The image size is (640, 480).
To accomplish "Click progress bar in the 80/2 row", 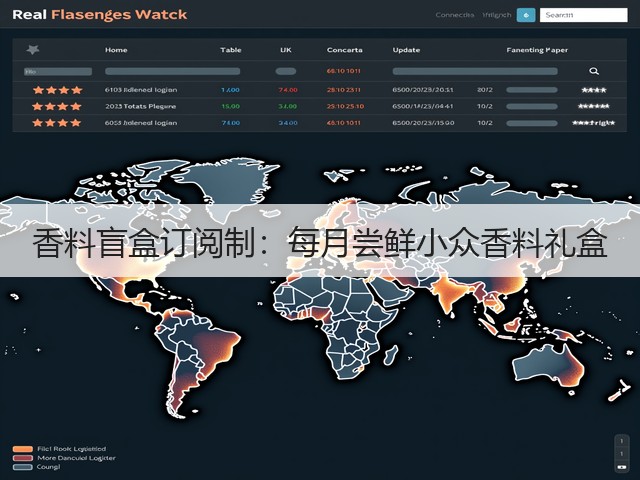I will (532, 90).
